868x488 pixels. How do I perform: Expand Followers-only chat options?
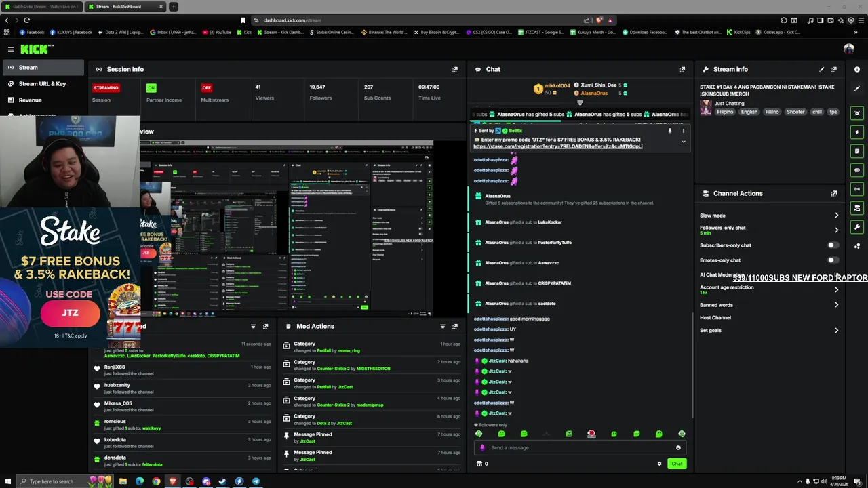coord(836,230)
